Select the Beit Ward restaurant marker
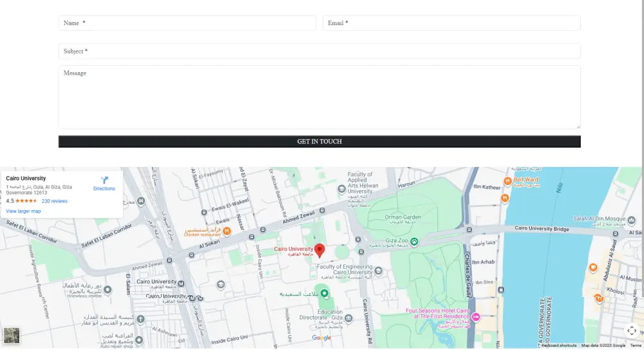This screenshot has height=350, width=644. 507,181
